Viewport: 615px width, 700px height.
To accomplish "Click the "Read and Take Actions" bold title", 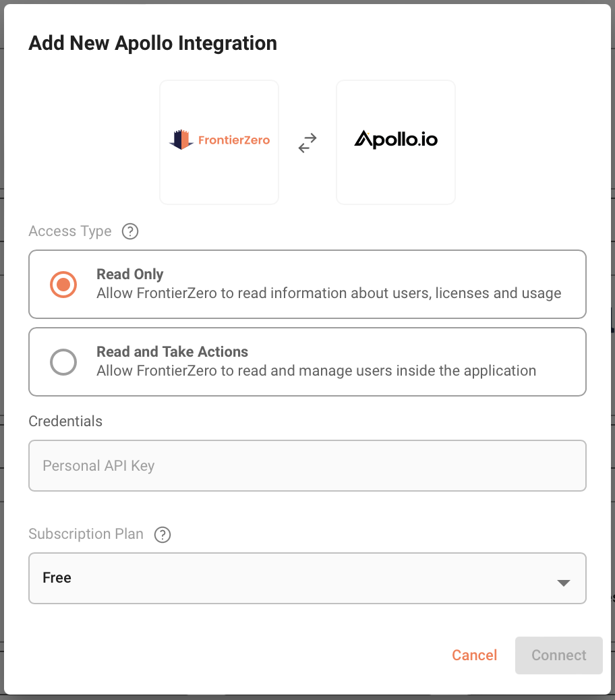I will pos(172,352).
